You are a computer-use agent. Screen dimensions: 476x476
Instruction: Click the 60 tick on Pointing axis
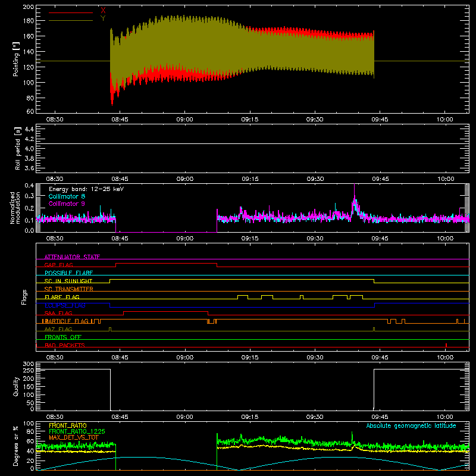tap(30, 111)
